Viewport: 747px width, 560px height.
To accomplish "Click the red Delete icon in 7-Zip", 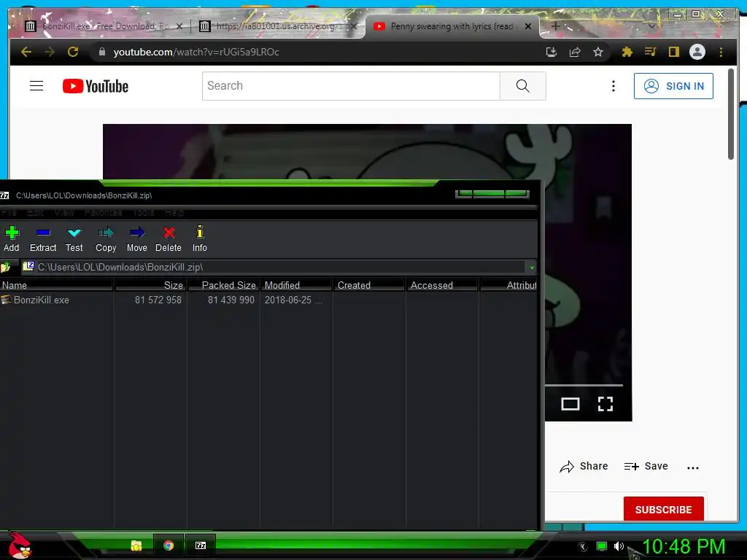I will point(169,239).
